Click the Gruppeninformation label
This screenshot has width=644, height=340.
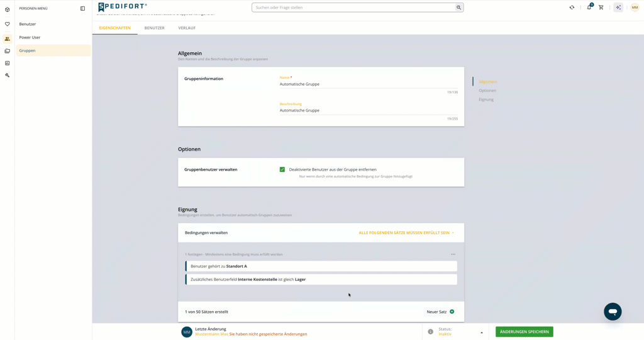(x=204, y=79)
